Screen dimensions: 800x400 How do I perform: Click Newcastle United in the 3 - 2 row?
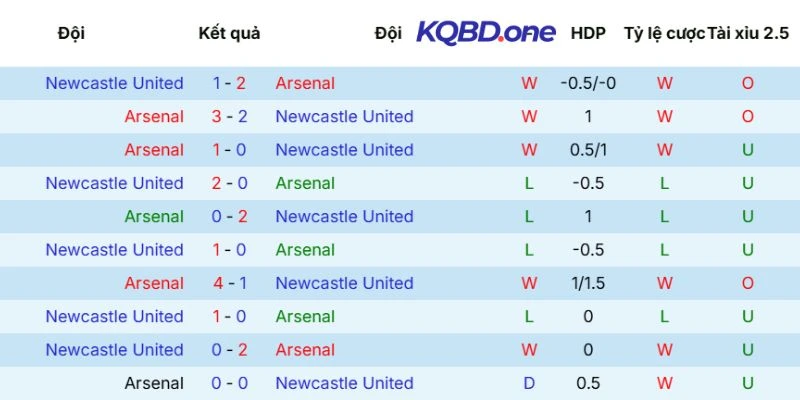344,116
